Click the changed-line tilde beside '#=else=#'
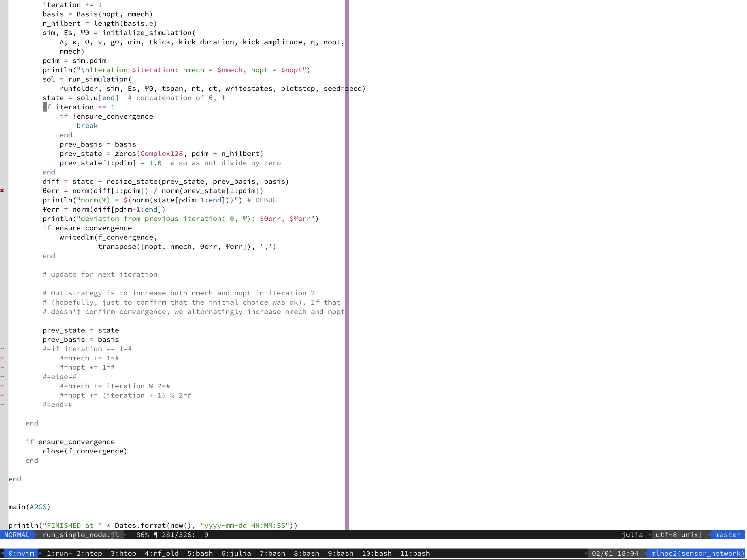Image resolution: width=747 pixels, height=560 pixels. click(x=2, y=377)
